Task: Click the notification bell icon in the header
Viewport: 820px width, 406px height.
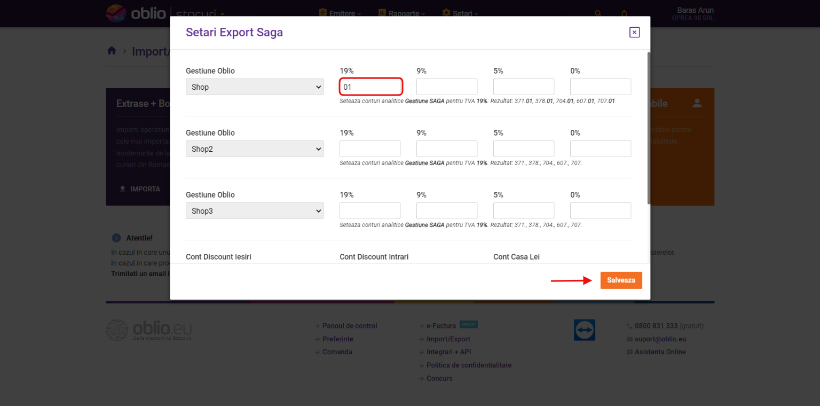Action: pos(624,14)
